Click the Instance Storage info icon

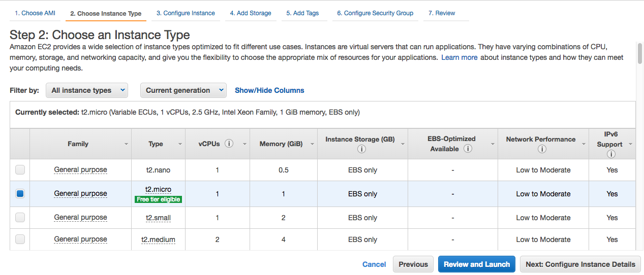tap(361, 149)
